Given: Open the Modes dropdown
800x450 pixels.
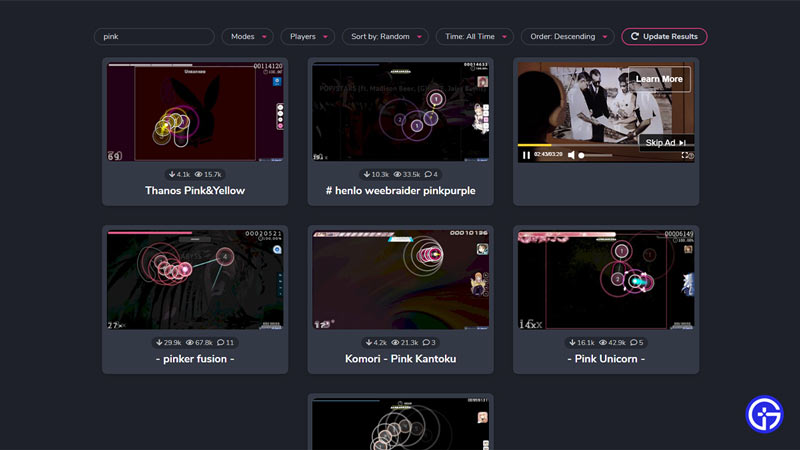Looking at the screenshot, I should [247, 37].
